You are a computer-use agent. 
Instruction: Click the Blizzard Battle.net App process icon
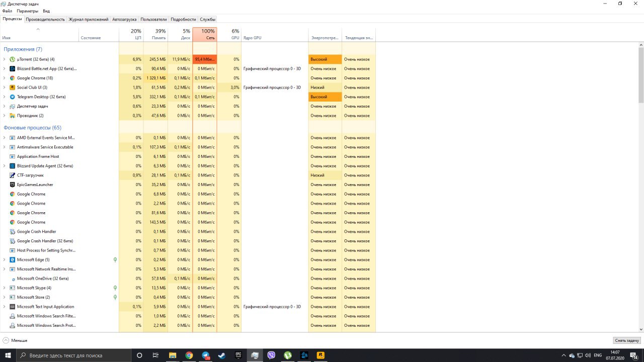[13, 68]
